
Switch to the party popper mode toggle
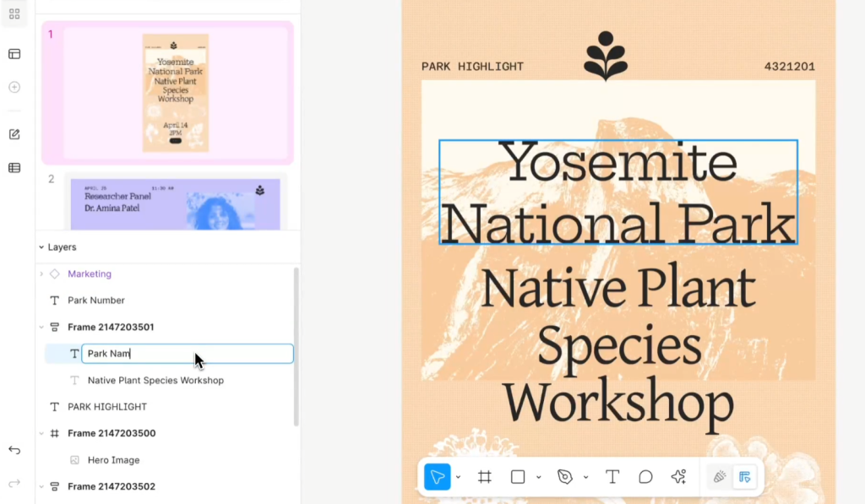click(x=720, y=477)
